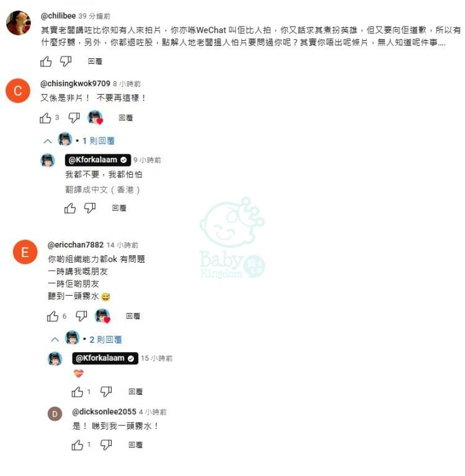Like @chisingkwok9709's comment
The width and height of the screenshot is (465, 476).
[x=45, y=118]
